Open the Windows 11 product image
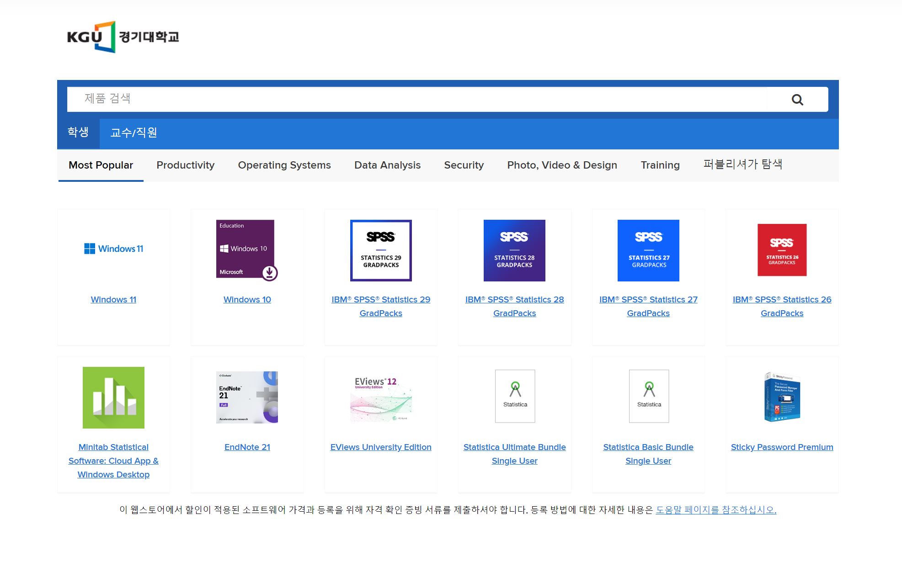Viewport: 902px width, 588px height. tap(113, 249)
